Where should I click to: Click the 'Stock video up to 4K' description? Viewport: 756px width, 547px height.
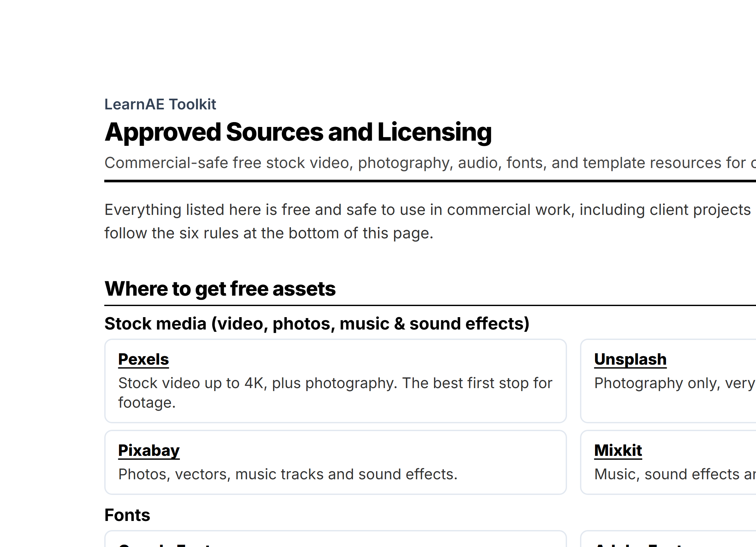pyautogui.click(x=335, y=393)
